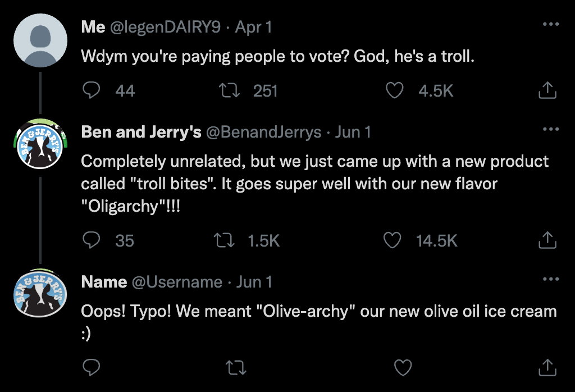Open more options on Ben and Jerry's tweet
This screenshot has width=575, height=392.
[x=550, y=129]
